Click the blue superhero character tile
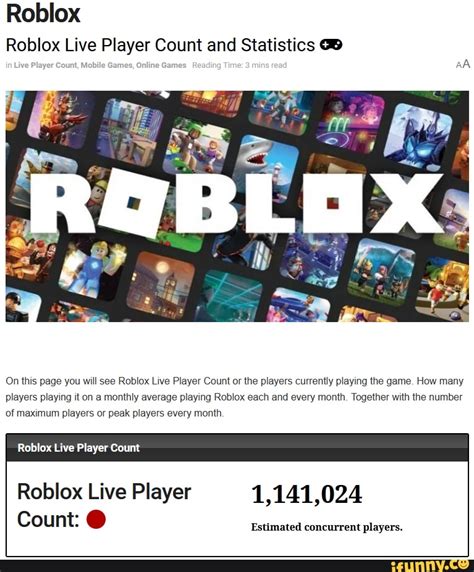Image resolution: width=474 pixels, height=572 pixels. coord(95,270)
